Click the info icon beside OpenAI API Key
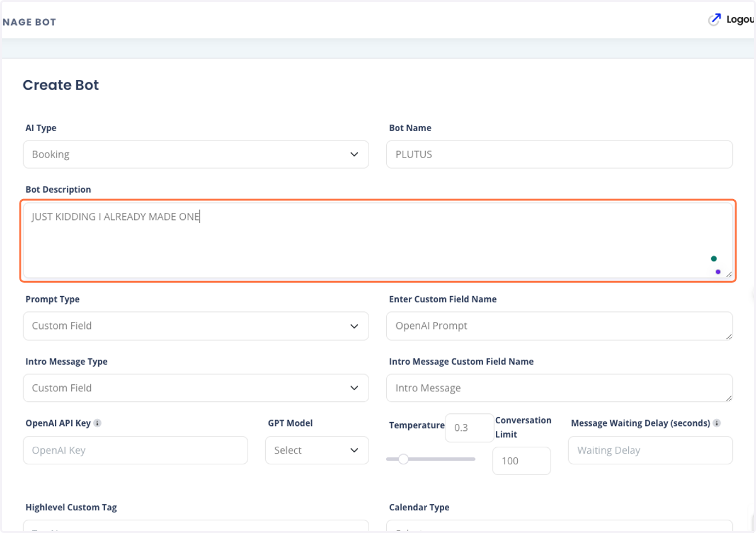This screenshot has height=533, width=756. pyautogui.click(x=98, y=423)
